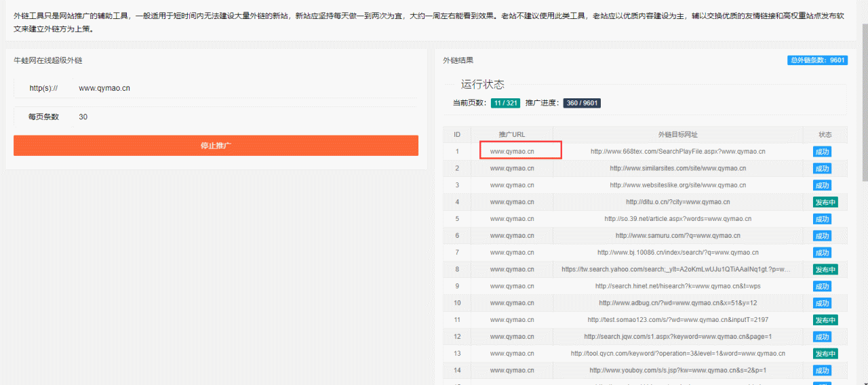Screen dimensions: 868x385
Task: Click the 发布中 status in row 11
Action: click(825, 320)
